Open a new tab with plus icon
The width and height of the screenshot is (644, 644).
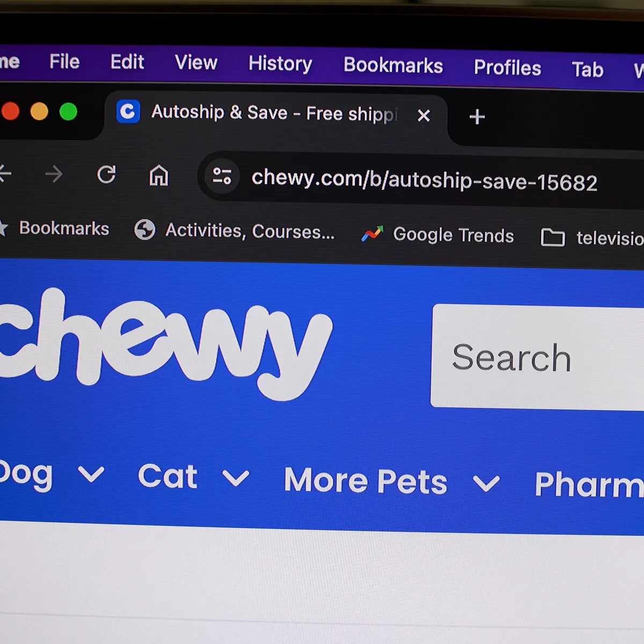pos(477,116)
